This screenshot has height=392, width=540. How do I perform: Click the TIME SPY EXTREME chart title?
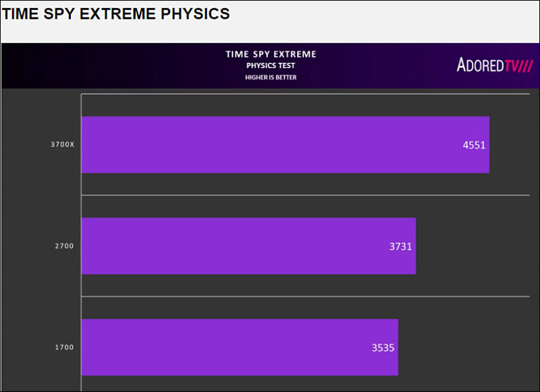(271, 54)
